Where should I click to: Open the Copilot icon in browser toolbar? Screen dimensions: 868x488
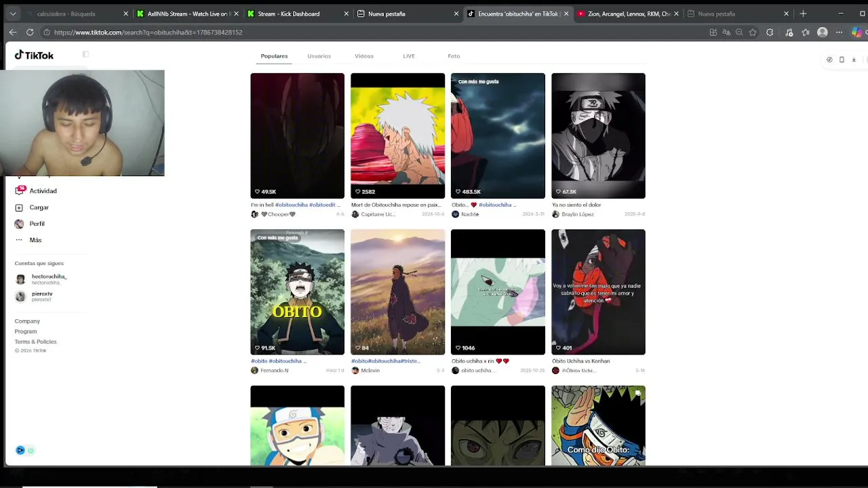857,32
